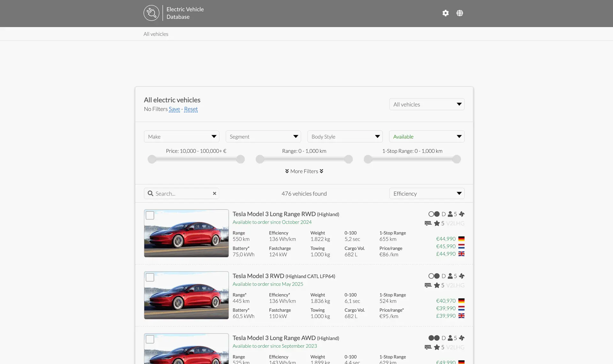Click the 1-Stop Range slider minimum handle
The image size is (613, 364).
pos(368,159)
